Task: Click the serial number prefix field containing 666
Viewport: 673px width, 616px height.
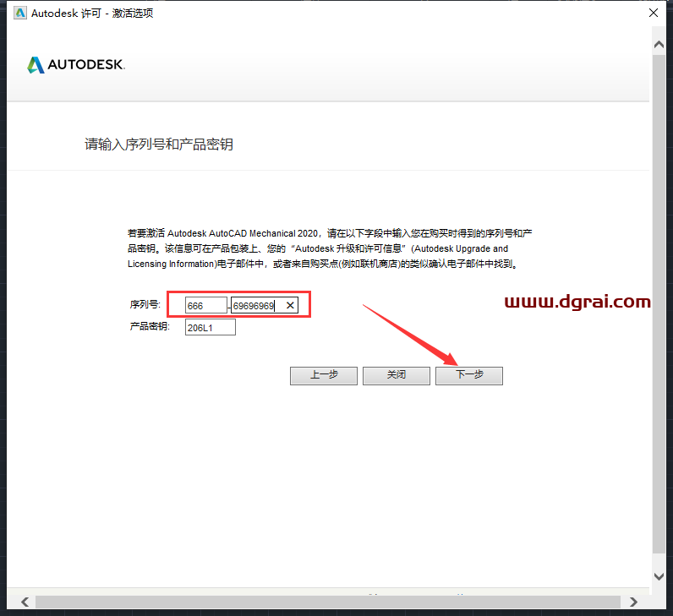Action: (206, 305)
